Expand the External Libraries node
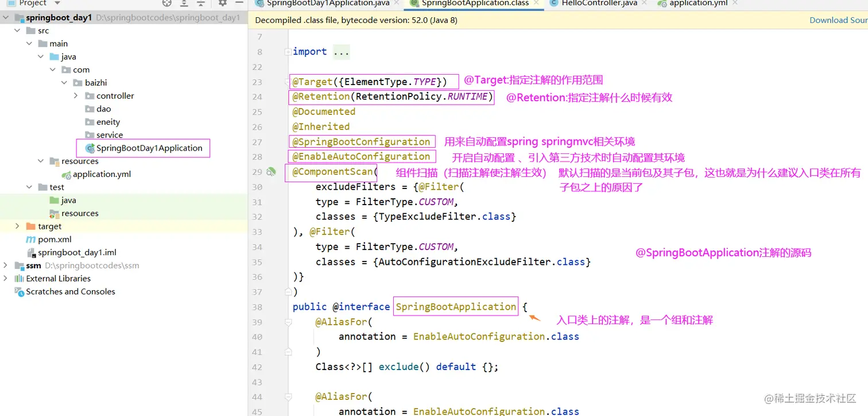Screen dimensions: 868x416 tap(6, 279)
